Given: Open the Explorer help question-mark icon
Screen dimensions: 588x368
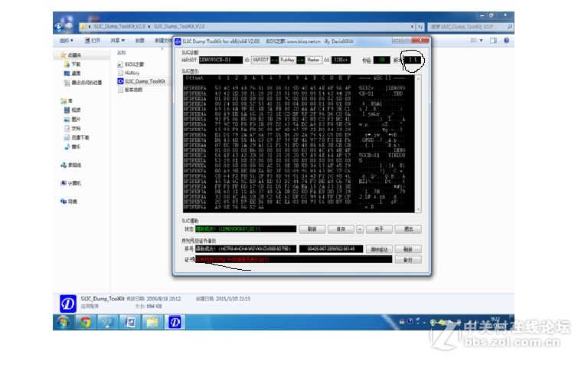Looking at the screenshot, I should pyautogui.click(x=506, y=40).
